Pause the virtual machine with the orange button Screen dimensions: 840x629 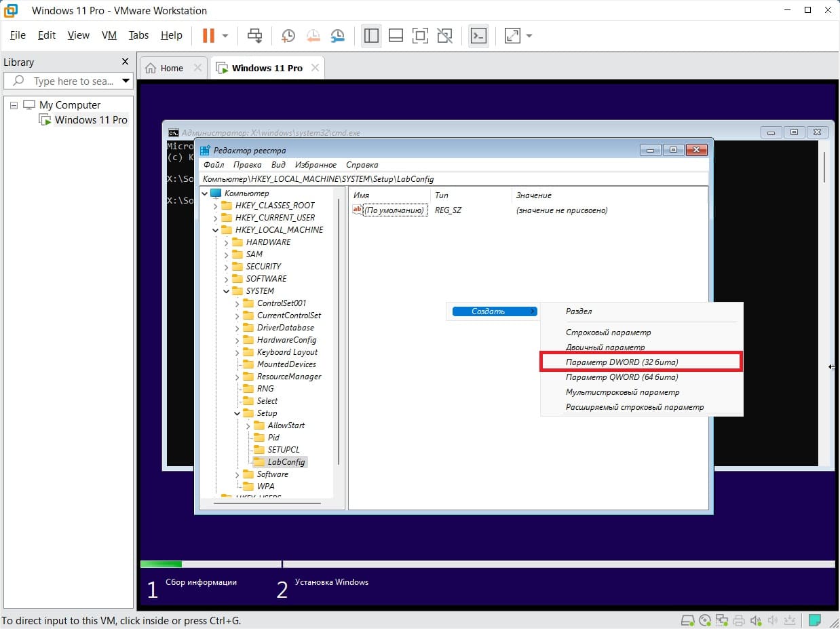point(208,35)
